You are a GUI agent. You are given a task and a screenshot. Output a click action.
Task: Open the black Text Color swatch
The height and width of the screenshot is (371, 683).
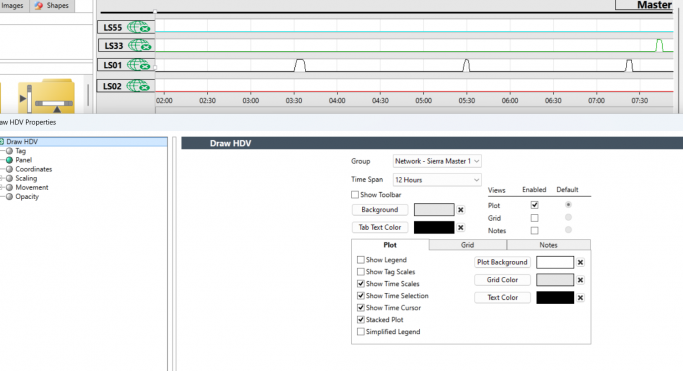tap(555, 297)
